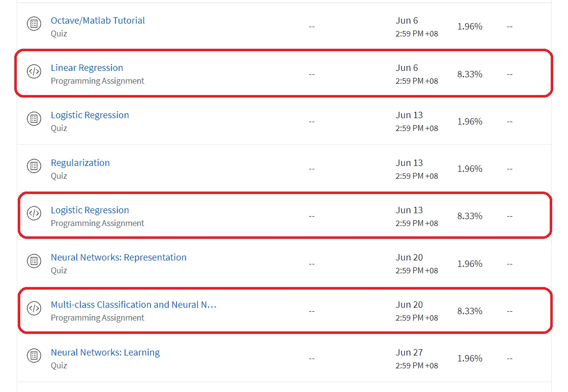
Task: Click the quiz icon beside Regularization
Action: [x=34, y=166]
